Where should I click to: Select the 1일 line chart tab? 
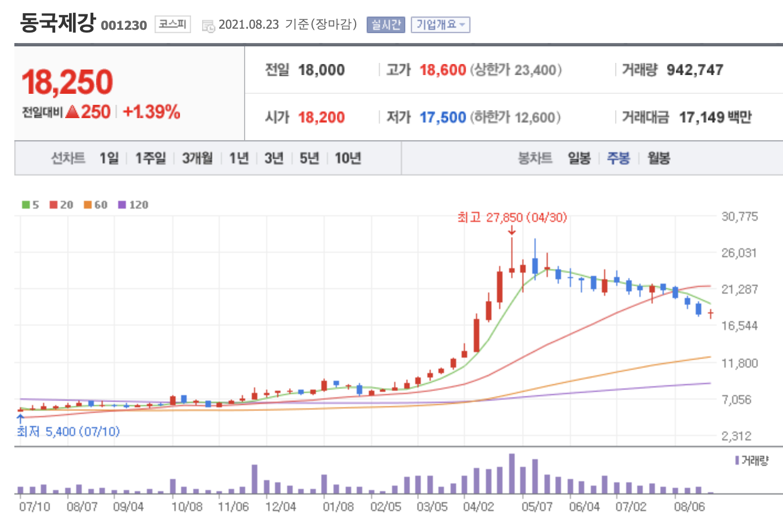pos(109,158)
